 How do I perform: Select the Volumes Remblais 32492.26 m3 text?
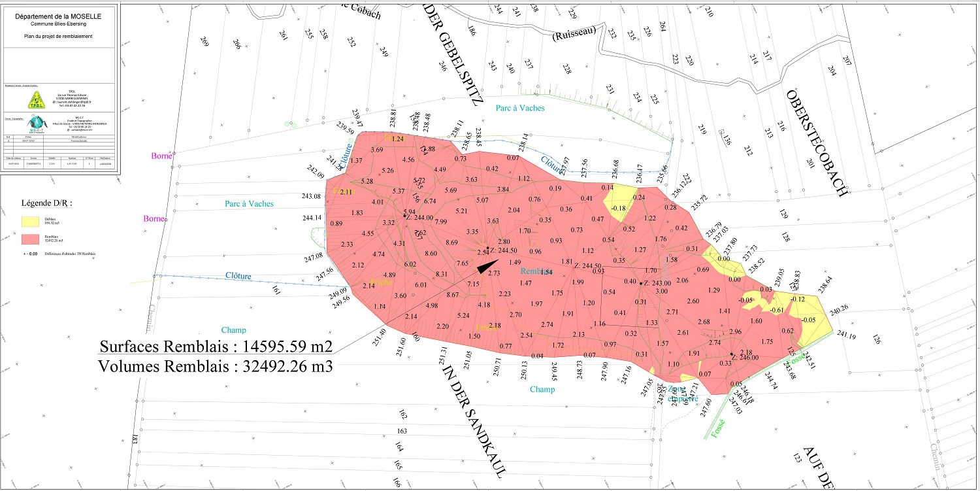point(216,367)
